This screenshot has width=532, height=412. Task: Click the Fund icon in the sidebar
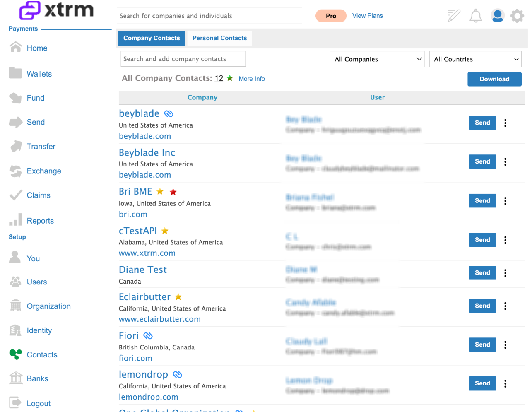(15, 98)
